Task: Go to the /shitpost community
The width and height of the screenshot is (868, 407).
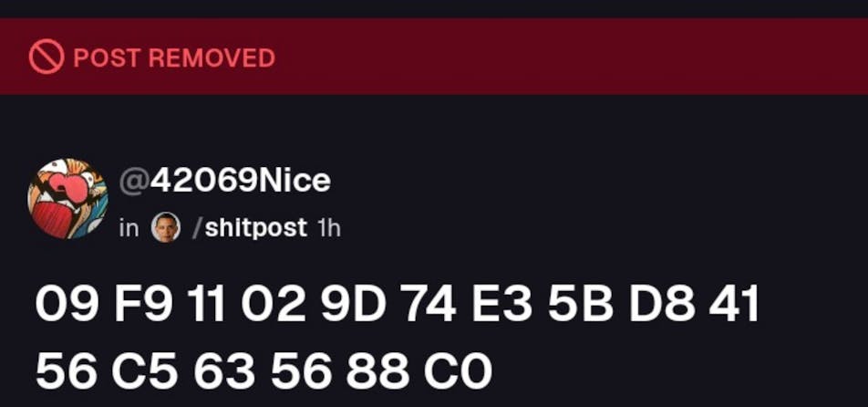Action: pos(249,227)
